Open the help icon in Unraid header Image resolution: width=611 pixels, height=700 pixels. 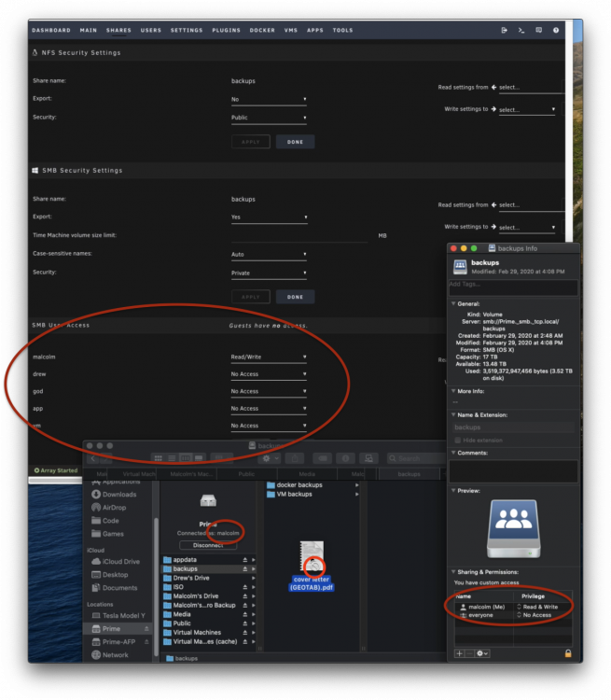point(556,30)
